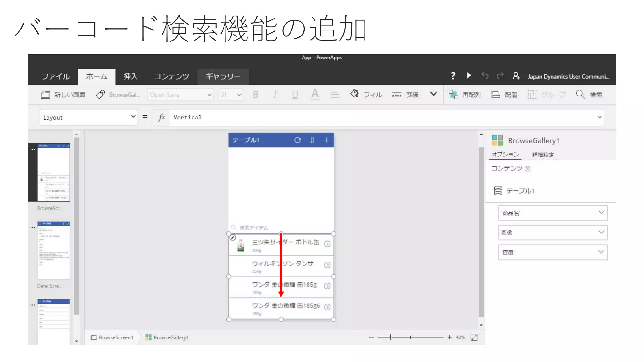Click the fit-to-window icon beside 40%

click(474, 337)
